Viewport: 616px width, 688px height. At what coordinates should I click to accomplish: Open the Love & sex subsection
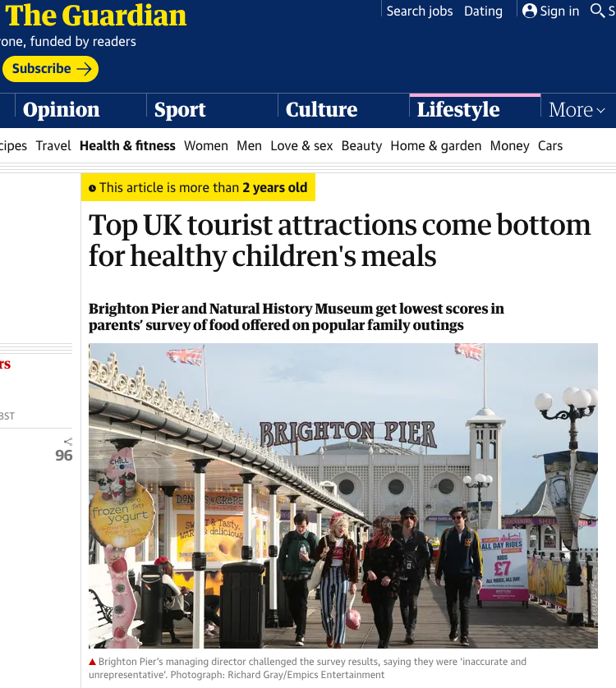point(301,145)
